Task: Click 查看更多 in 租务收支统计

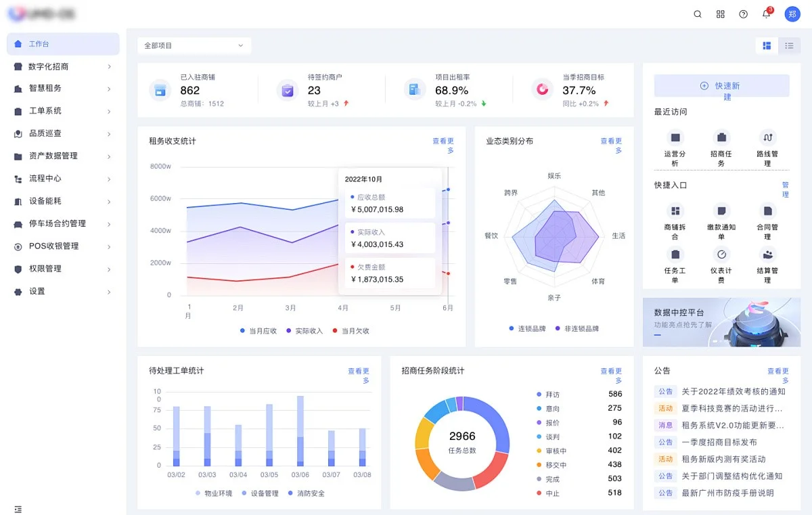Action: [445, 145]
